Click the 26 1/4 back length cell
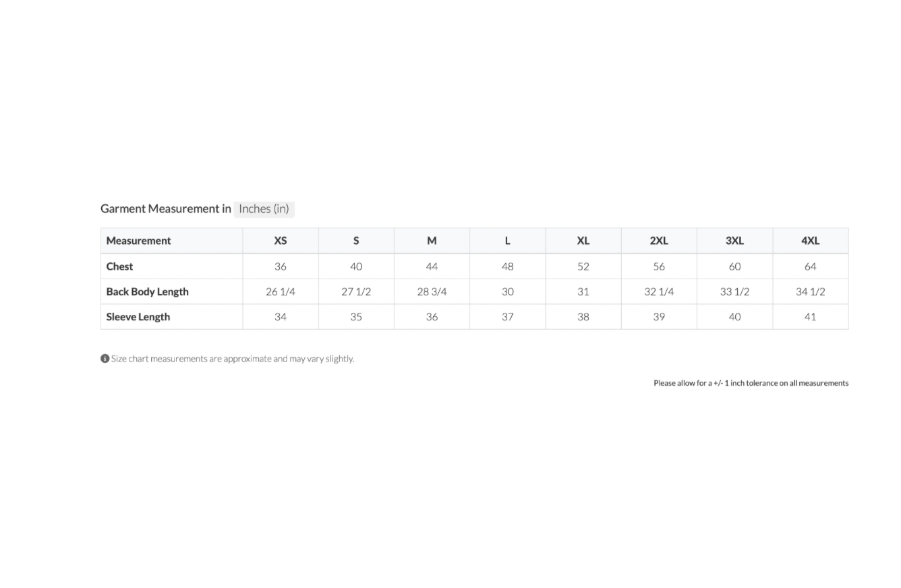The width and height of the screenshot is (901, 588). 281,292
